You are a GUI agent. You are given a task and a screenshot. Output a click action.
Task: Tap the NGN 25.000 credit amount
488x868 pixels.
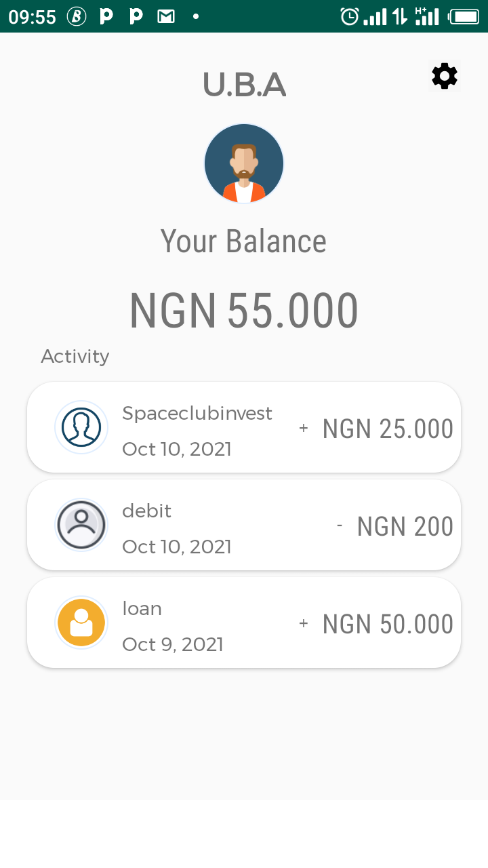pyautogui.click(x=387, y=429)
